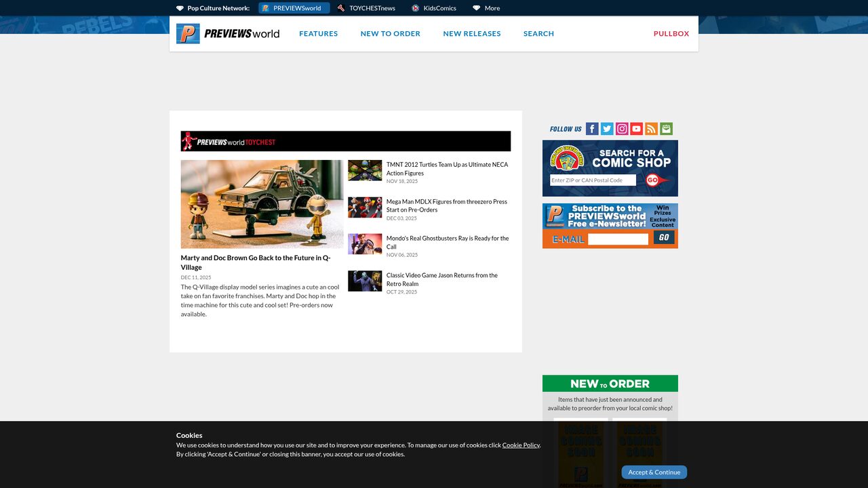The height and width of the screenshot is (488, 868).
Task: Open the Facebook follow icon
Action: (x=592, y=129)
